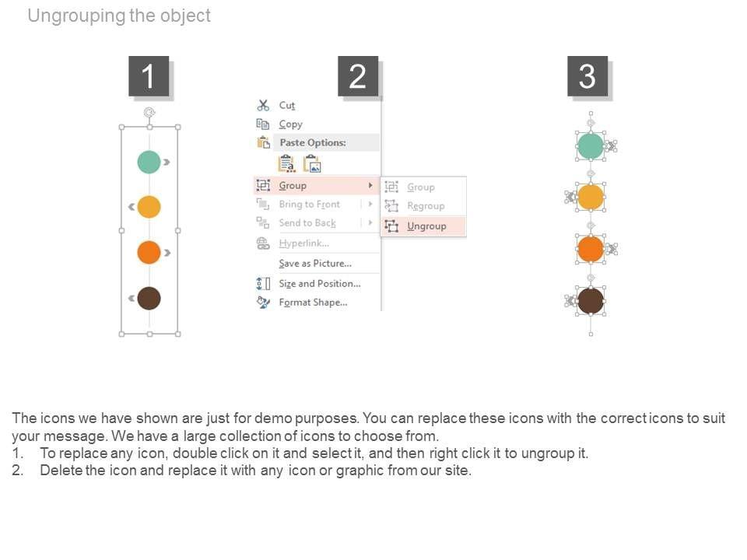Viewport: 747px width, 560px height.
Task: Click the rotation handle above grouped object
Action: tap(149, 112)
